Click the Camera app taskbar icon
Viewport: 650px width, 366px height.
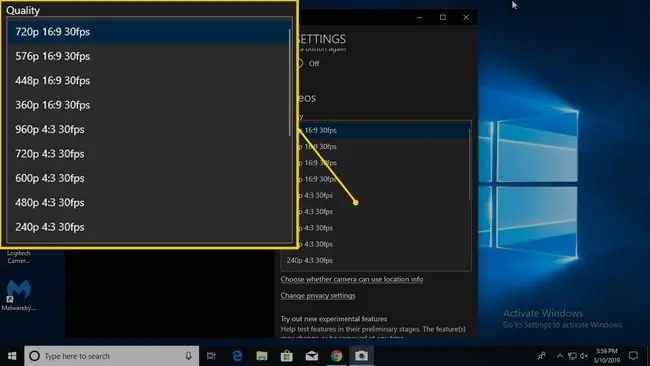(361, 356)
